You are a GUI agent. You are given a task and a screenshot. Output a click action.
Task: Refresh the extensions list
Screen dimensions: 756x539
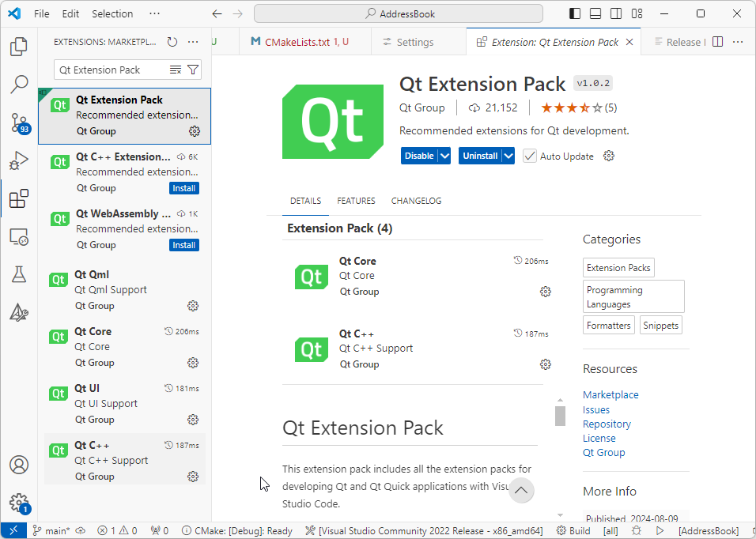click(x=172, y=43)
